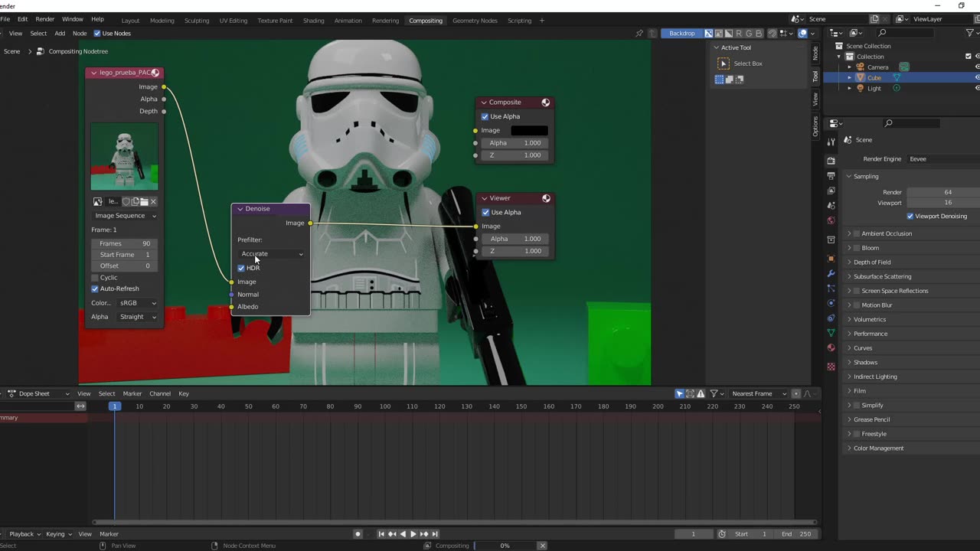Open the Output properties printer icon
980x551 pixels.
click(x=831, y=176)
